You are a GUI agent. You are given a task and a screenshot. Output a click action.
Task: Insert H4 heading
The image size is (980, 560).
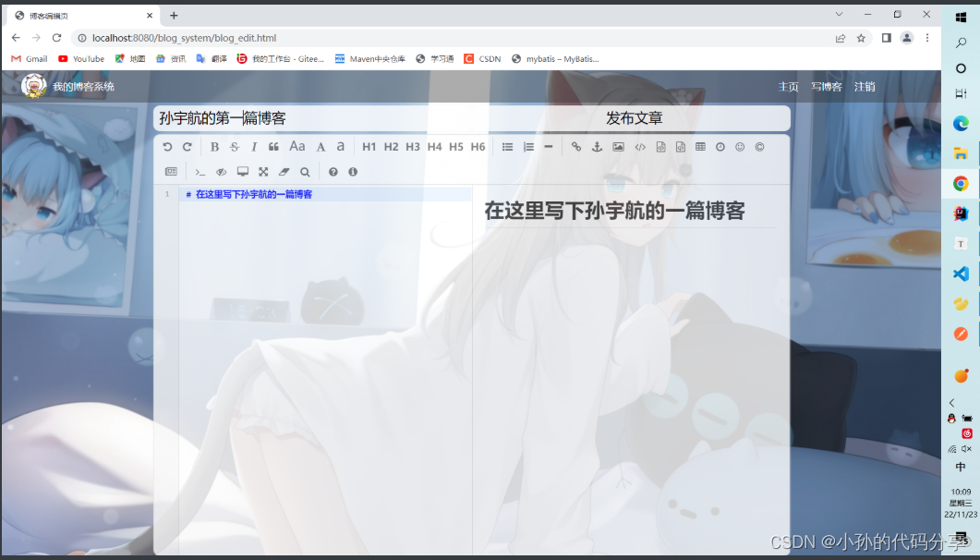434,147
